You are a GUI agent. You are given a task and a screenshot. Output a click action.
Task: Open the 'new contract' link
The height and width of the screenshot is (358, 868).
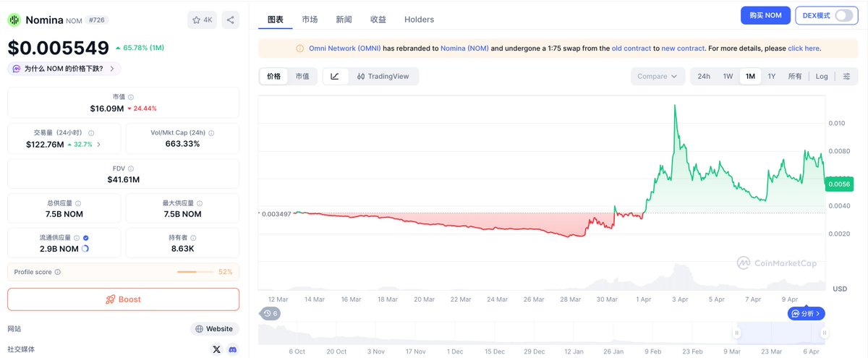click(683, 48)
